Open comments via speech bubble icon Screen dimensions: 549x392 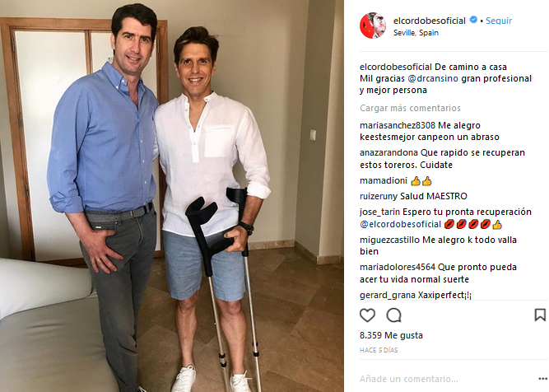pos(394,315)
